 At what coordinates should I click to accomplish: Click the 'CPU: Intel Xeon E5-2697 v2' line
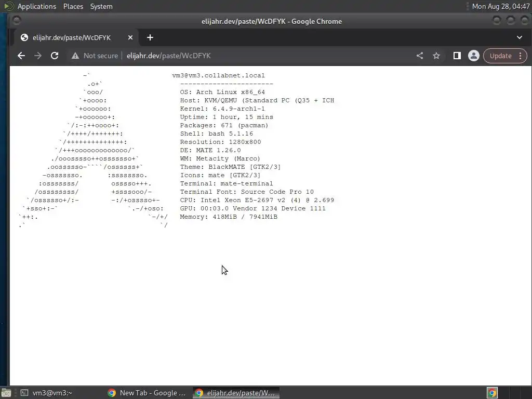click(257, 200)
